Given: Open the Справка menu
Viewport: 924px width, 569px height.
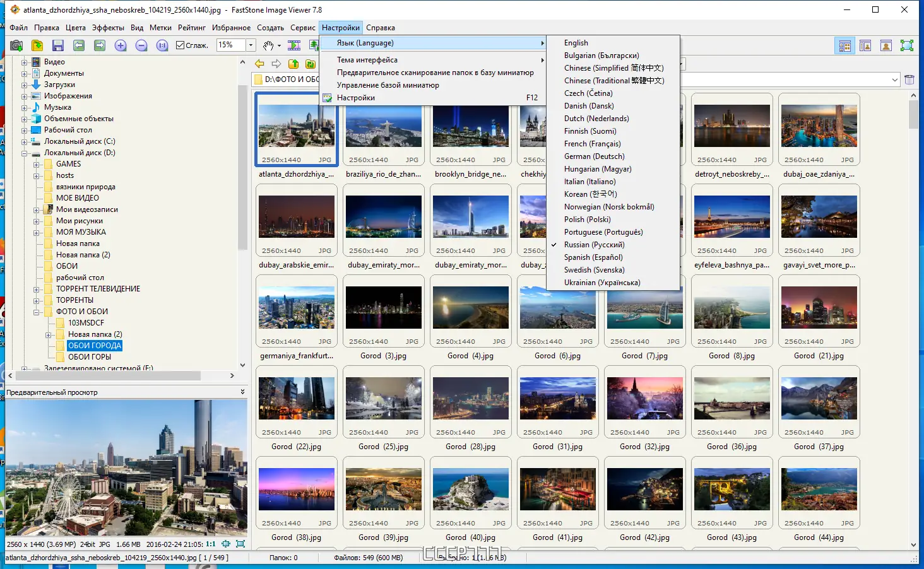Looking at the screenshot, I should (380, 28).
